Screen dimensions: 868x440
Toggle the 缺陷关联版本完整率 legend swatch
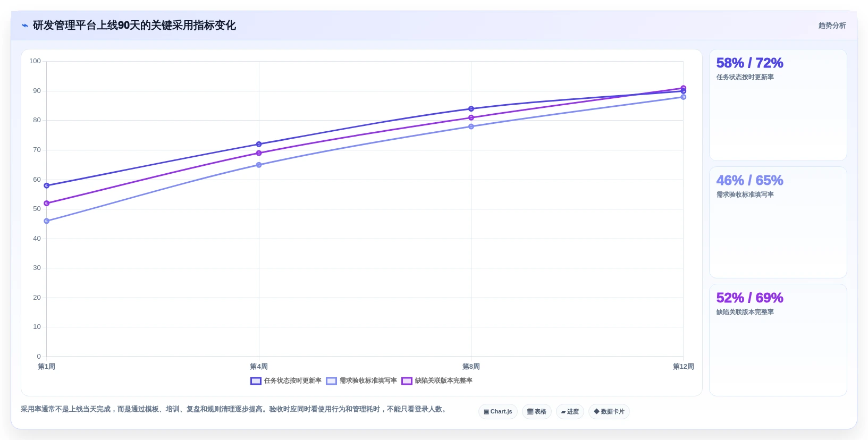[x=407, y=381]
